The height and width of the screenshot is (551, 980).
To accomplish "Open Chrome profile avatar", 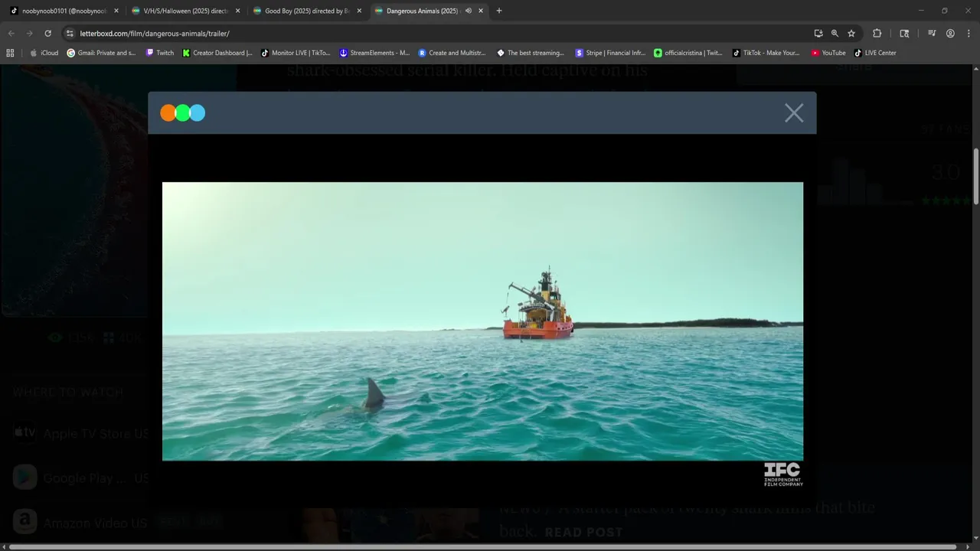I will pos(950,34).
